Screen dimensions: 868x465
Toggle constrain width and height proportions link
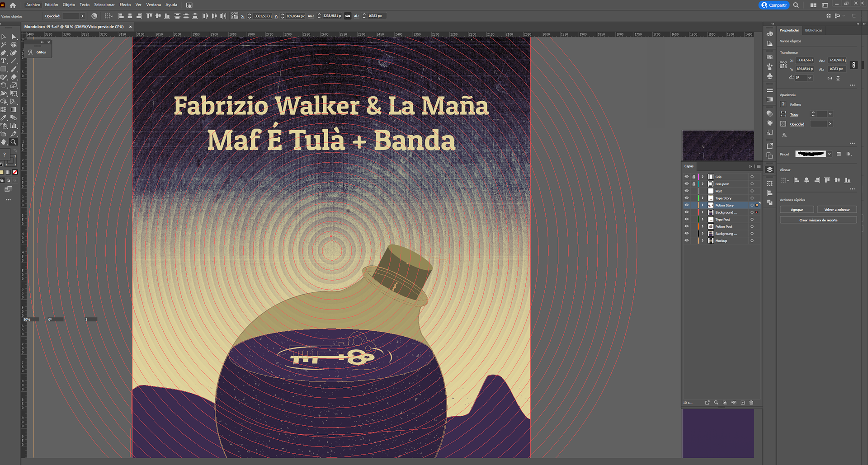pyautogui.click(x=854, y=65)
